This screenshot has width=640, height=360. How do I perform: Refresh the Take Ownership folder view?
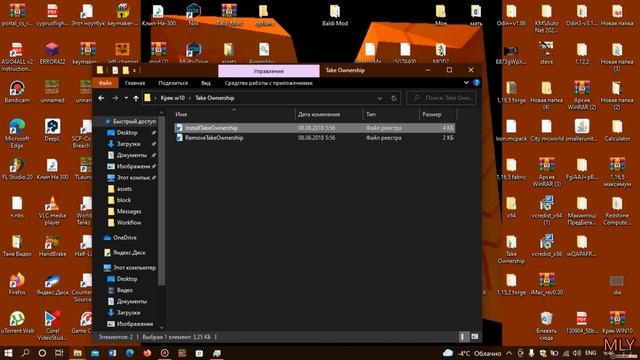pos(393,98)
